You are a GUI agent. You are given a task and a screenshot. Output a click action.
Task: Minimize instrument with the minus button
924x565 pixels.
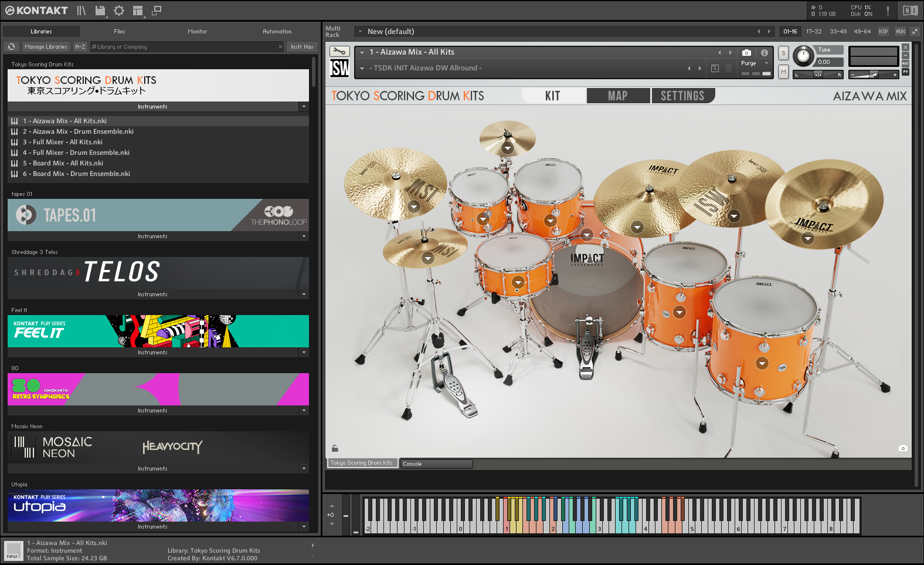905,55
